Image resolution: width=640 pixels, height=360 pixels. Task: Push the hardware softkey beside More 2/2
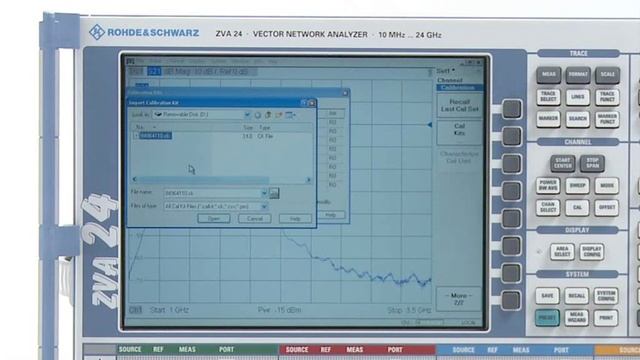(x=511, y=300)
